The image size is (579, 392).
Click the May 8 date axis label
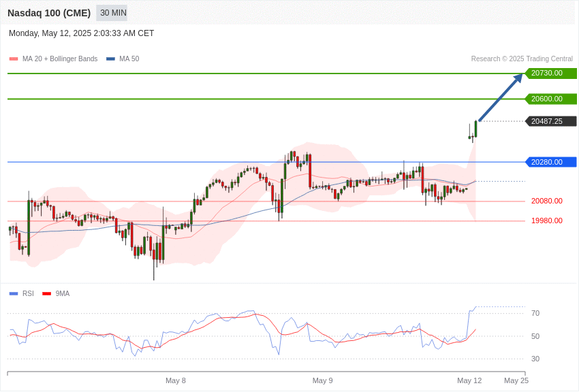pyautogui.click(x=176, y=380)
